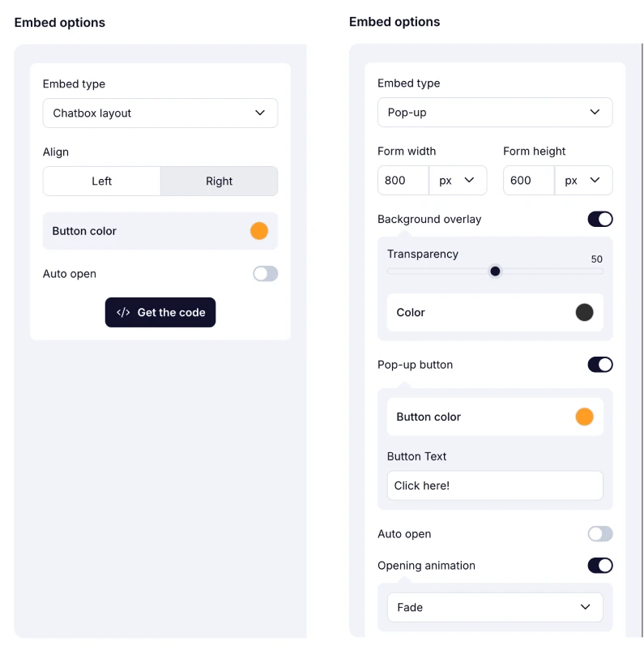Open the Chatbox layout embed type dropdown
Image resolution: width=644 pixels, height=650 pixels.
tap(160, 113)
